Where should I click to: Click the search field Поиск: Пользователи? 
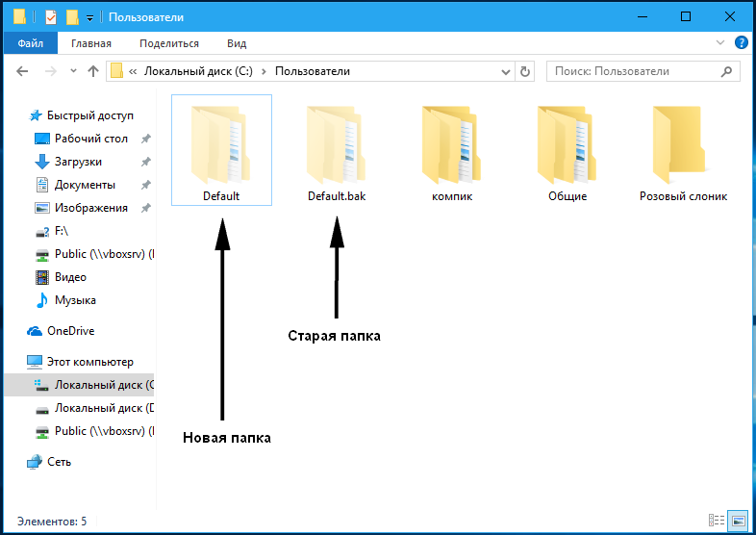[x=643, y=71]
